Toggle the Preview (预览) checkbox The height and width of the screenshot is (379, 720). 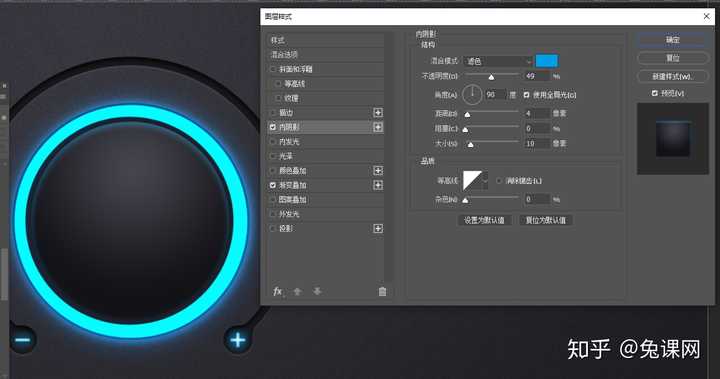pyautogui.click(x=654, y=93)
